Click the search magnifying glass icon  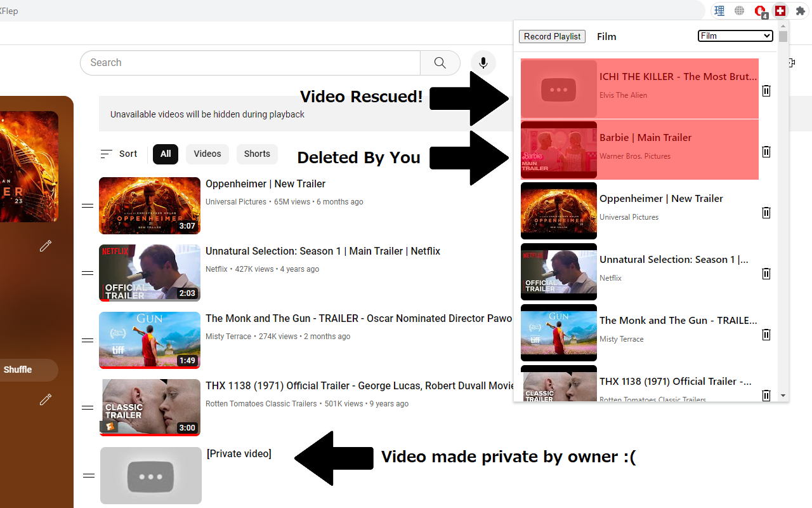pos(440,62)
